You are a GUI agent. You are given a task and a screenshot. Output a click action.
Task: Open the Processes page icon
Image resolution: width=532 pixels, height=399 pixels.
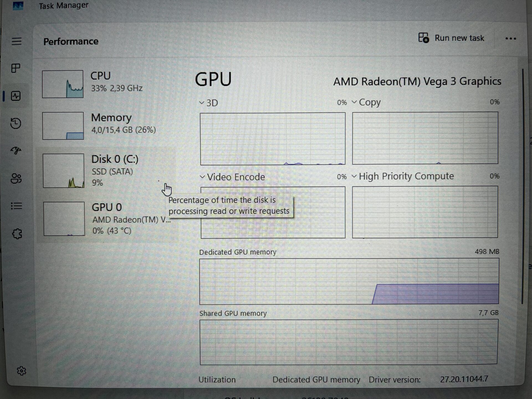tap(16, 68)
